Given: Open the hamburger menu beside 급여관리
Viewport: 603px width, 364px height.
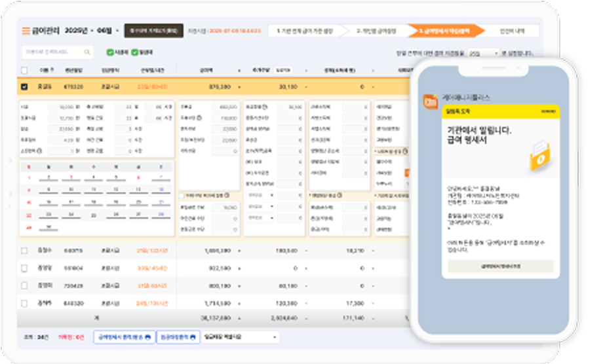Looking at the screenshot, I should 26,31.
